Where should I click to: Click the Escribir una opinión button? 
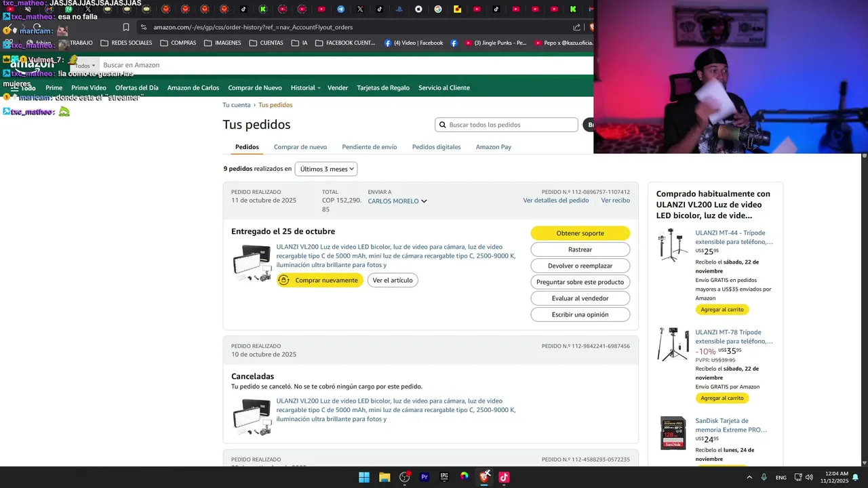point(580,314)
